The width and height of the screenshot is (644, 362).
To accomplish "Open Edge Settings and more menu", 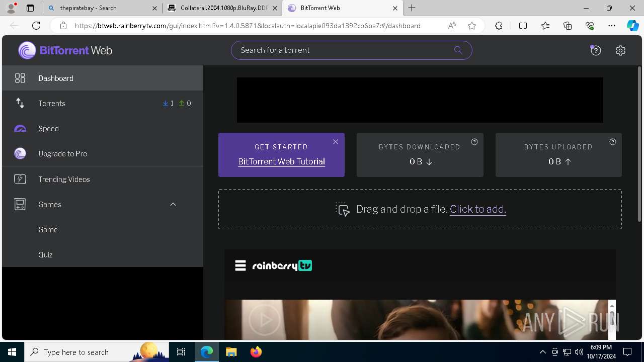I will point(612,26).
